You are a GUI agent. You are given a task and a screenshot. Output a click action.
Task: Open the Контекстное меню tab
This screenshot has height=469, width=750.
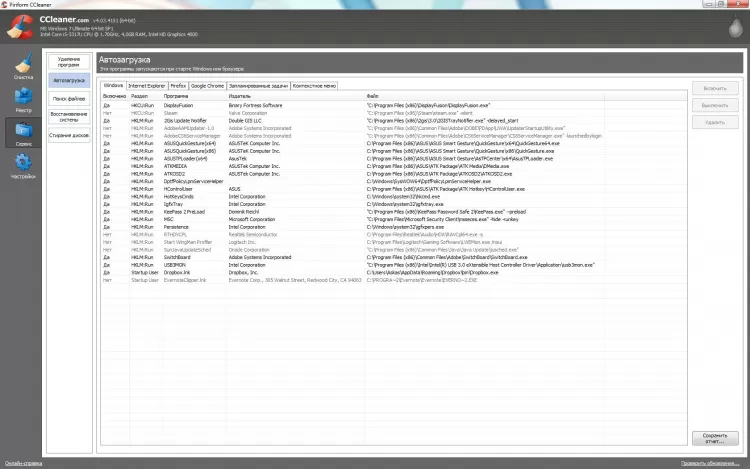pyautogui.click(x=314, y=86)
